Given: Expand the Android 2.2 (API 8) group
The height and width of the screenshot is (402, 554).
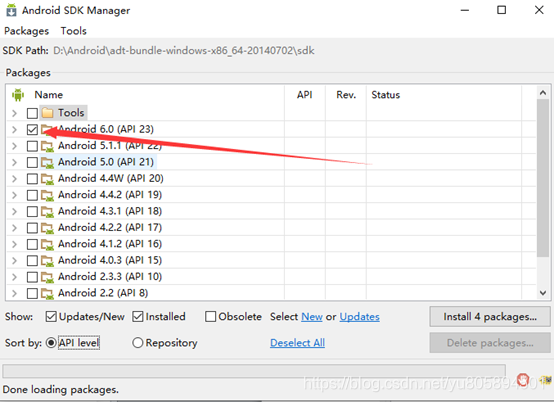Looking at the screenshot, I should (14, 293).
